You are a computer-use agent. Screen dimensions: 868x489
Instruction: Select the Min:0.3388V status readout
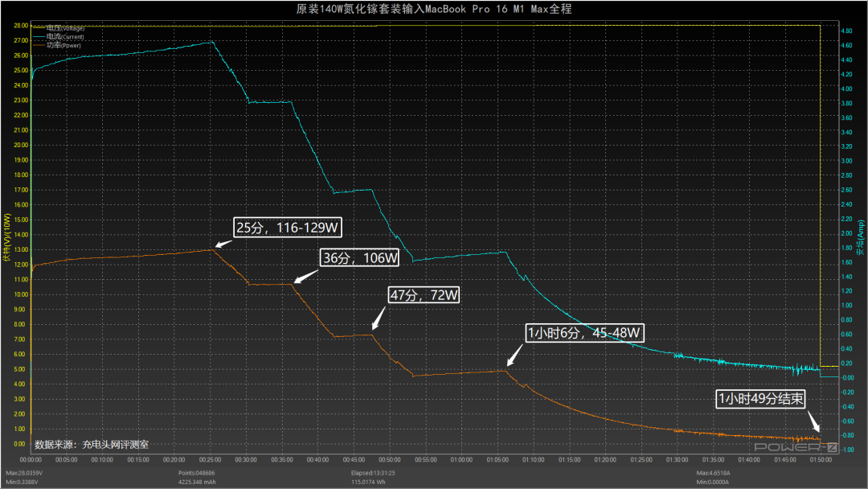(23, 482)
